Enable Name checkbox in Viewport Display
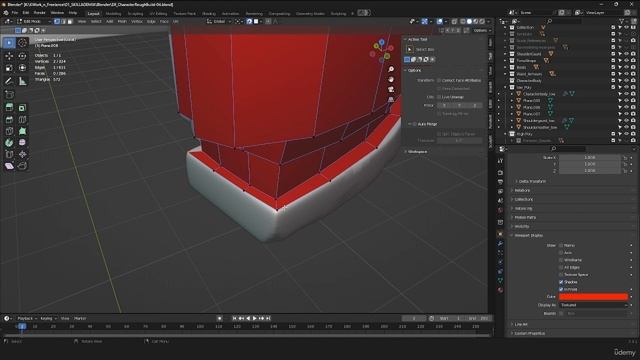Viewport: 640px width, 360px height. tap(561, 246)
